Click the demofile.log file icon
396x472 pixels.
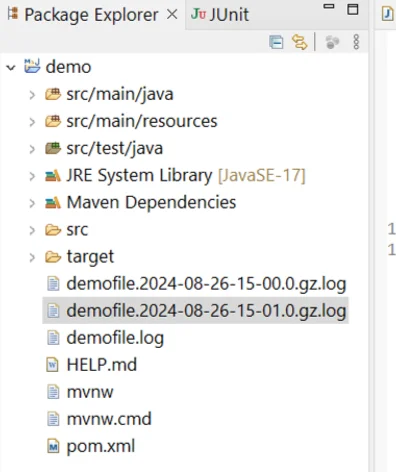[53, 338]
